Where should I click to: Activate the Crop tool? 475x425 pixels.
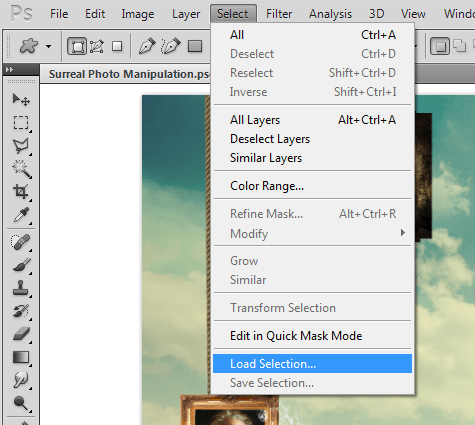(x=21, y=192)
